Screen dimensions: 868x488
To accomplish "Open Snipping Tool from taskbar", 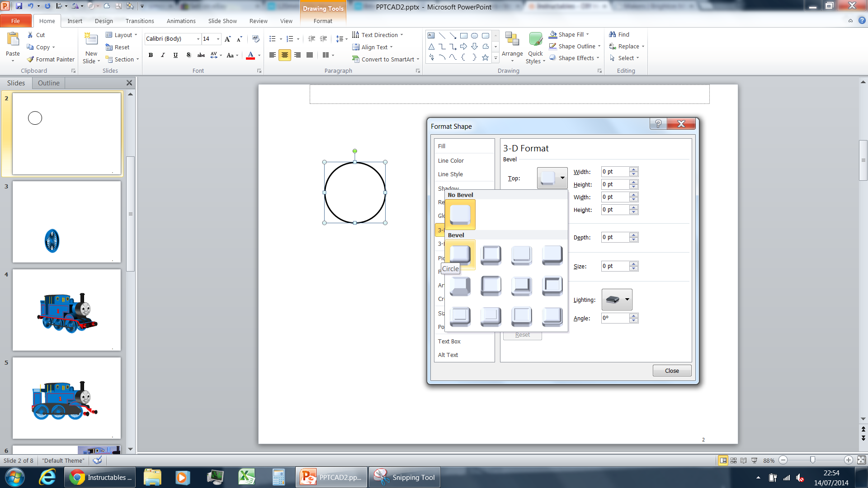I will [405, 477].
